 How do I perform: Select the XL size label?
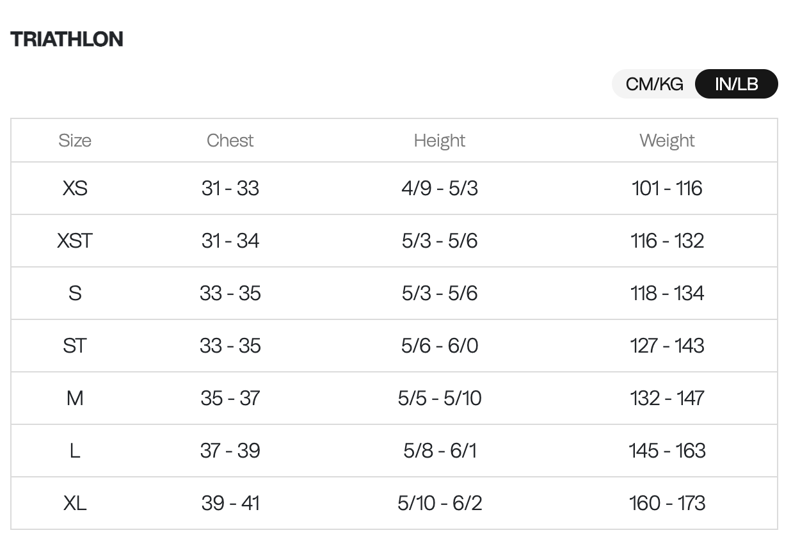tap(75, 503)
